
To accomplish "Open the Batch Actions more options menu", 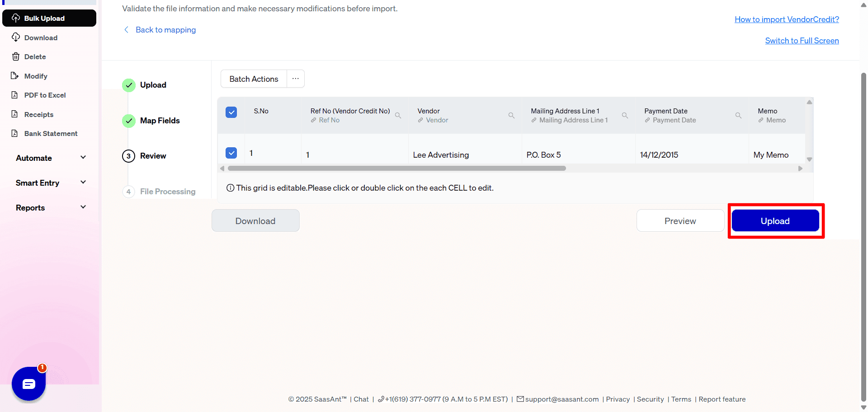I will pos(295,79).
